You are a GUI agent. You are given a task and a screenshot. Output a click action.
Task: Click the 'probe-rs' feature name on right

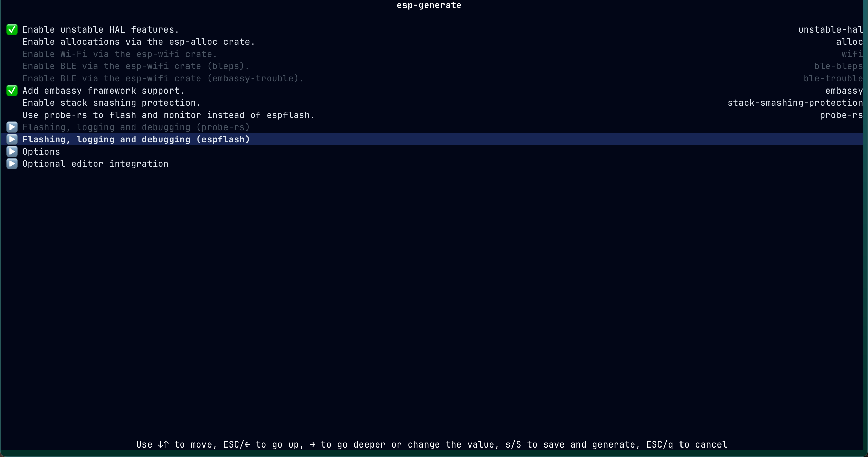[841, 115]
